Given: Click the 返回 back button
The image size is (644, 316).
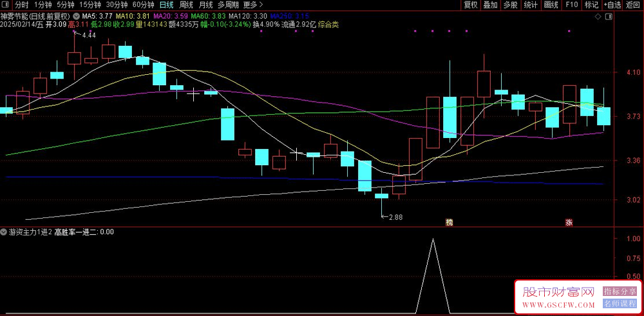Looking at the screenshot, I should tap(634, 5).
